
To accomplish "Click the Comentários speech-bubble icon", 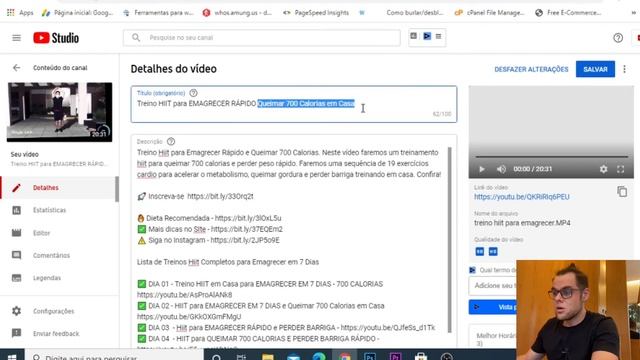I will pyautogui.click(x=16, y=256).
